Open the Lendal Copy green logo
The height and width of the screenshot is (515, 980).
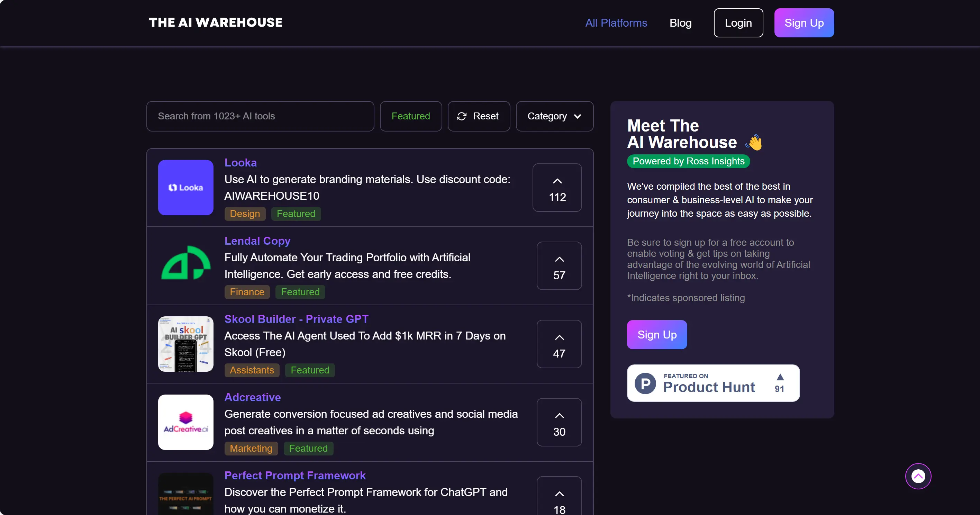[185, 263]
